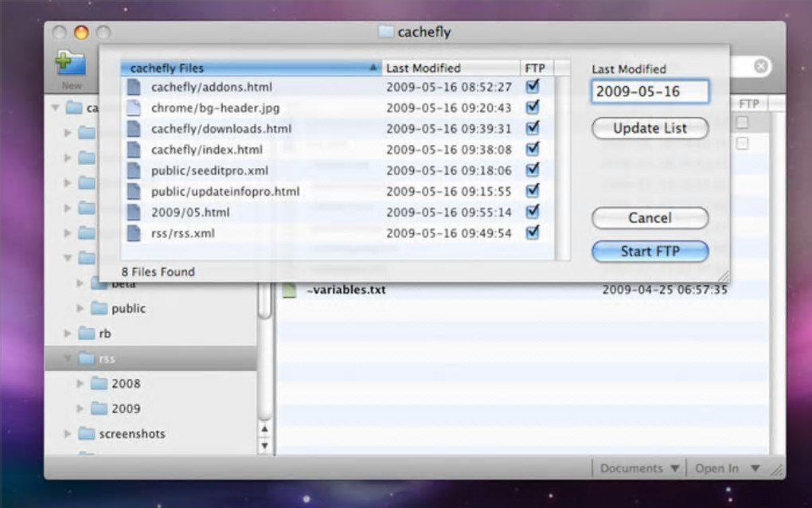Select the cachefly/addons.html file icon
This screenshot has width=812, height=508.
click(x=134, y=87)
